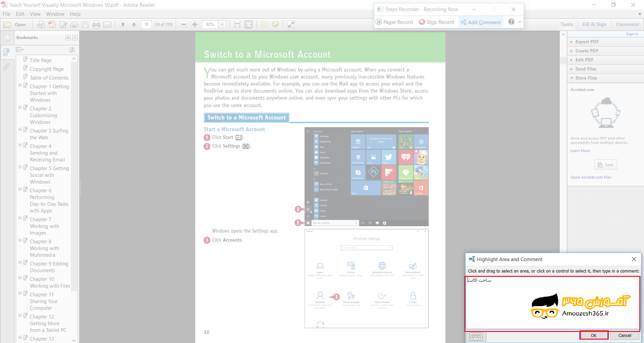
Task: Open the Help menu
Action: point(75,14)
